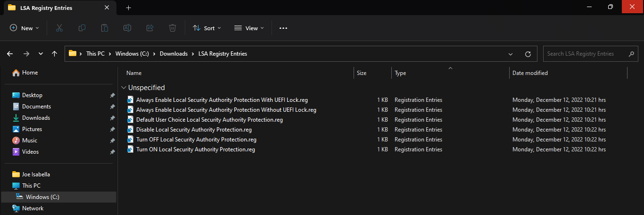Open recent locations dropdown arrow
The image size is (644, 215).
coord(41,54)
